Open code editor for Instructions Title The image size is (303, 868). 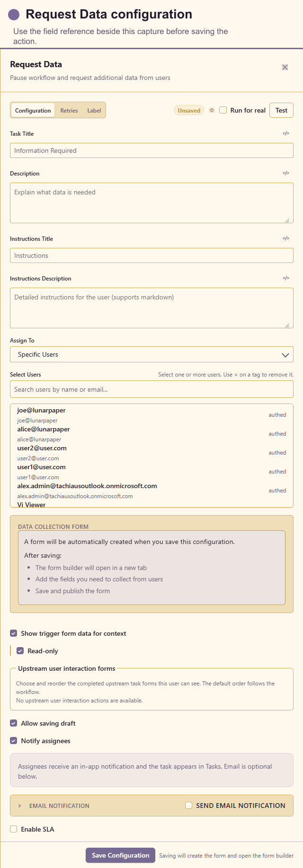click(286, 238)
